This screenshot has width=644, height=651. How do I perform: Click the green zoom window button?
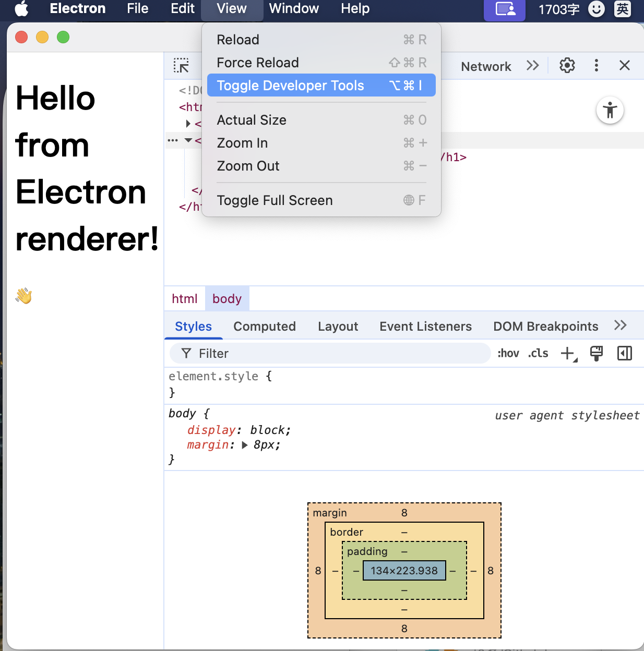point(63,37)
